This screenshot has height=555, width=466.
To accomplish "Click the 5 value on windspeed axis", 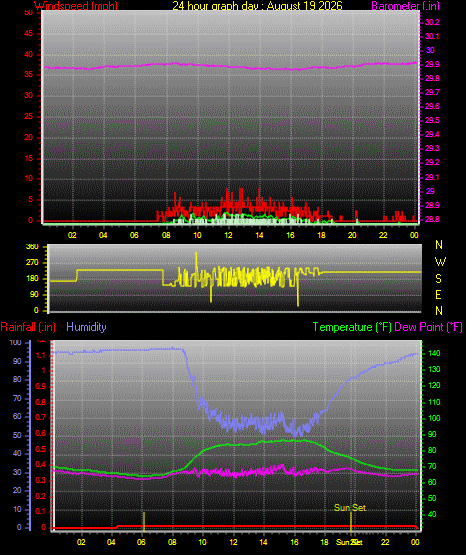I will coord(30,199).
